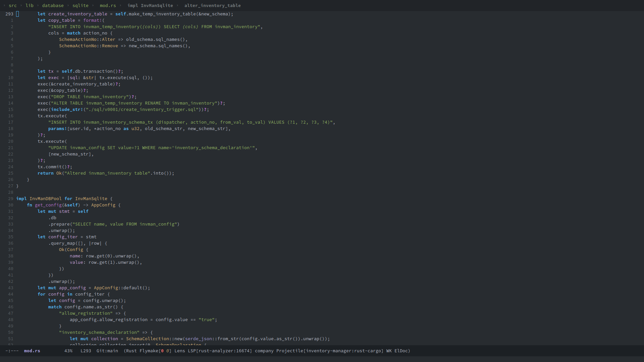Viewport: 644px width, 362px height.
Task: Expand chevron before impl InvManSqlite breadcrumb
Action: click(121, 5)
